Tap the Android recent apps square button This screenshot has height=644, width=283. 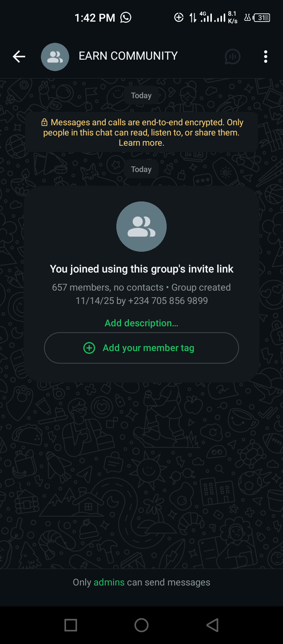71,625
